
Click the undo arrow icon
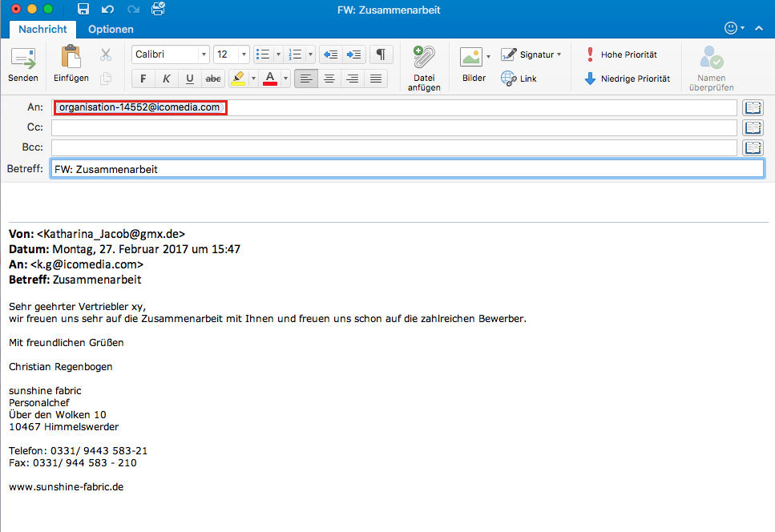[x=107, y=10]
